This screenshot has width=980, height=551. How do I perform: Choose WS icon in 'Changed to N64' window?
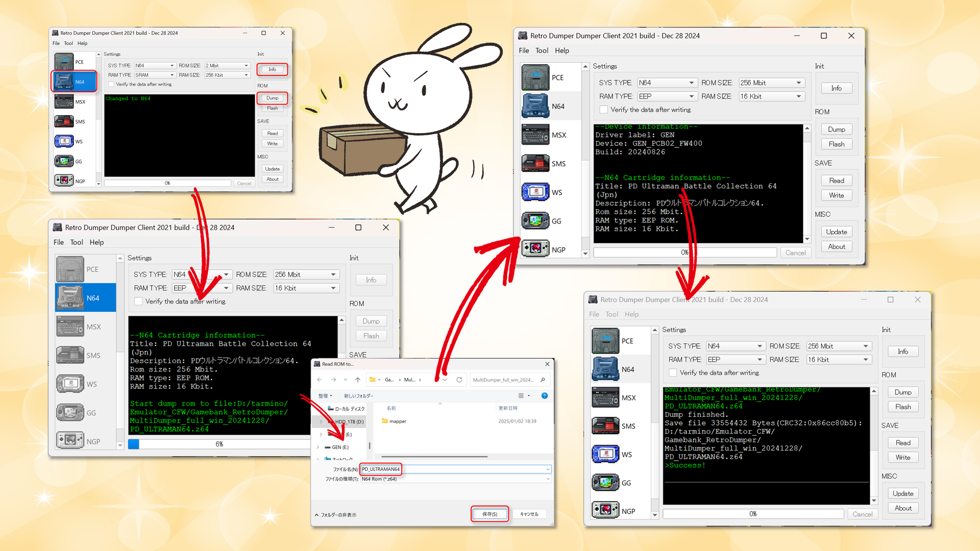pos(64,141)
